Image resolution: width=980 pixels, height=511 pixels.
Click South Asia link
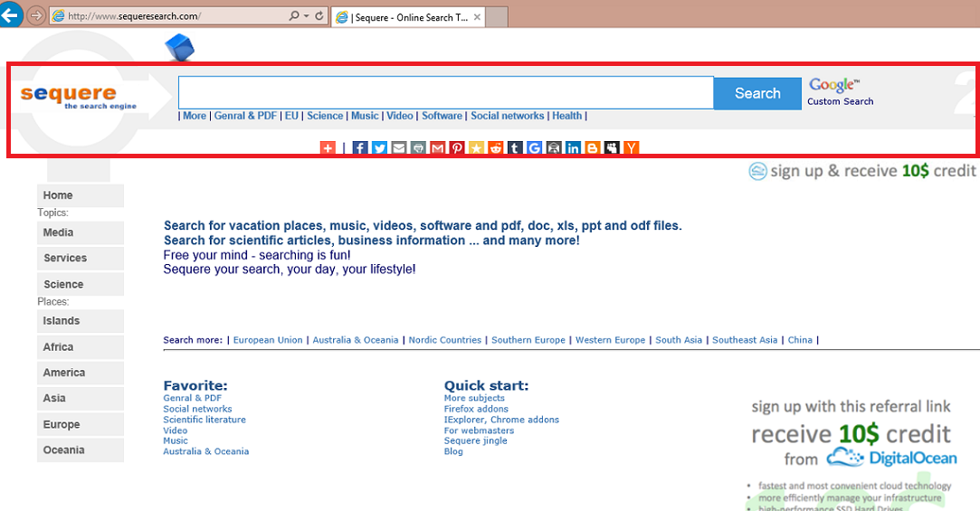click(x=679, y=340)
